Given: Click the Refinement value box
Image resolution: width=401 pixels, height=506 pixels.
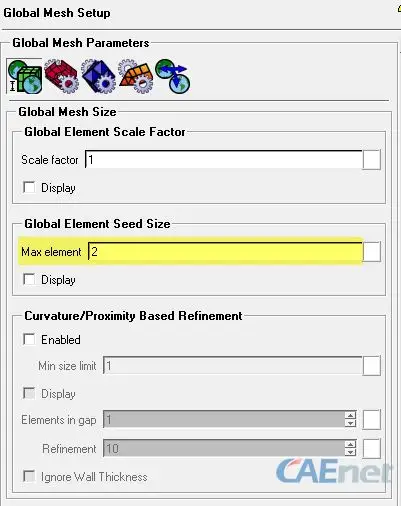Looking at the screenshot, I should coord(224,448).
